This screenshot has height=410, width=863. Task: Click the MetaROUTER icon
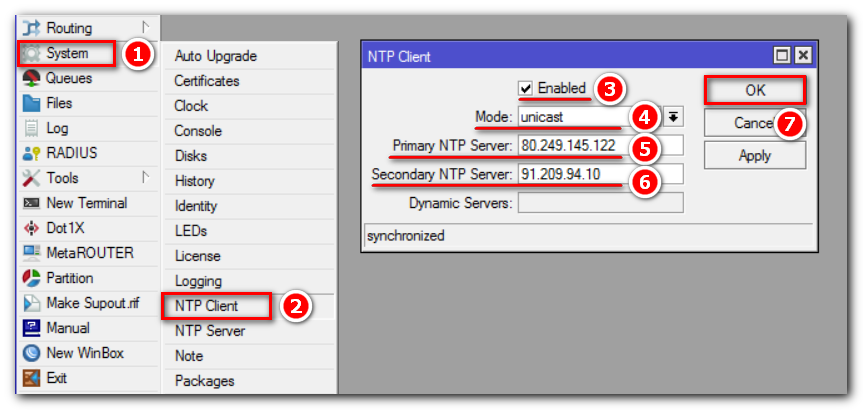point(31,253)
